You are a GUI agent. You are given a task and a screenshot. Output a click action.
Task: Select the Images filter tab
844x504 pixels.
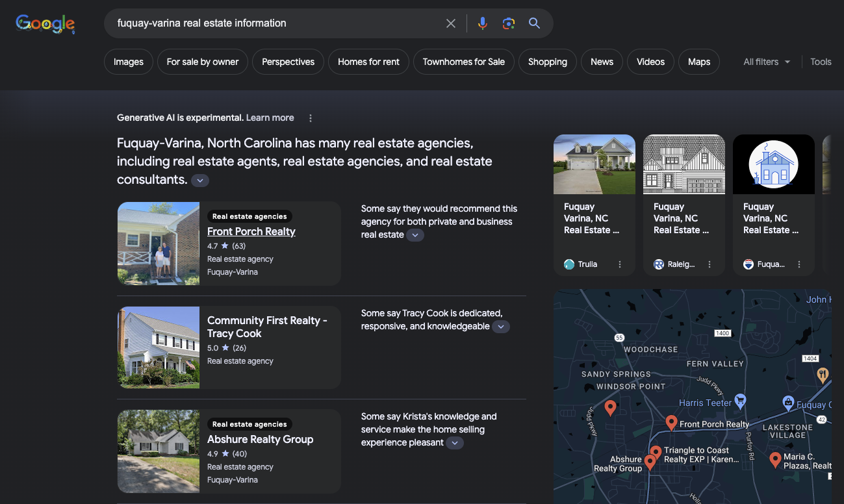point(129,62)
